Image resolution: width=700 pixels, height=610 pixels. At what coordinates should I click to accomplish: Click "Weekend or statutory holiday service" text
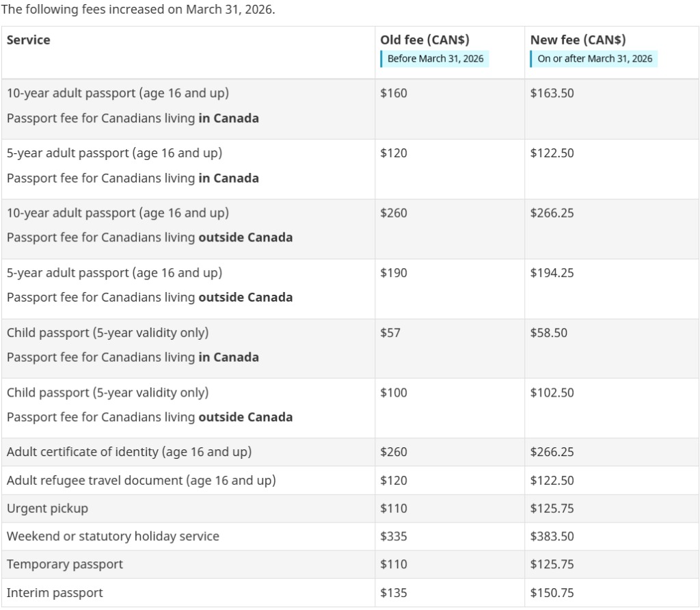point(113,537)
